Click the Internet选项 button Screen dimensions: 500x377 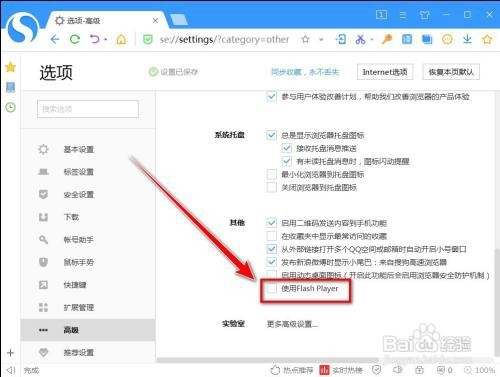(x=385, y=72)
